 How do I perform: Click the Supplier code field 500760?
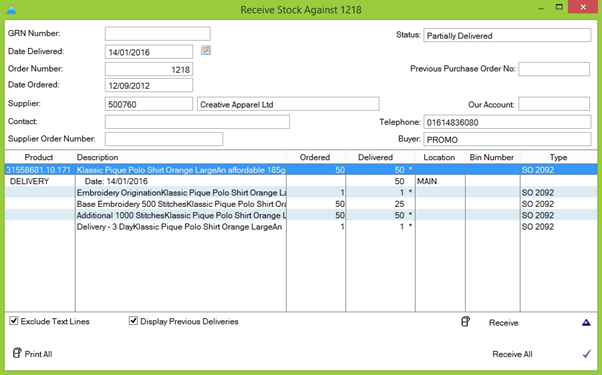[x=149, y=104]
